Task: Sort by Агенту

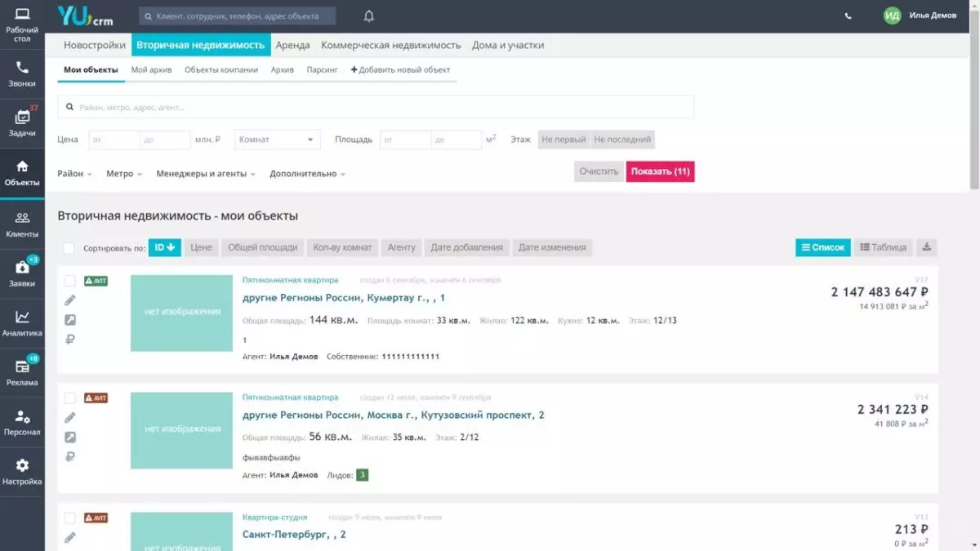Action: coord(401,247)
